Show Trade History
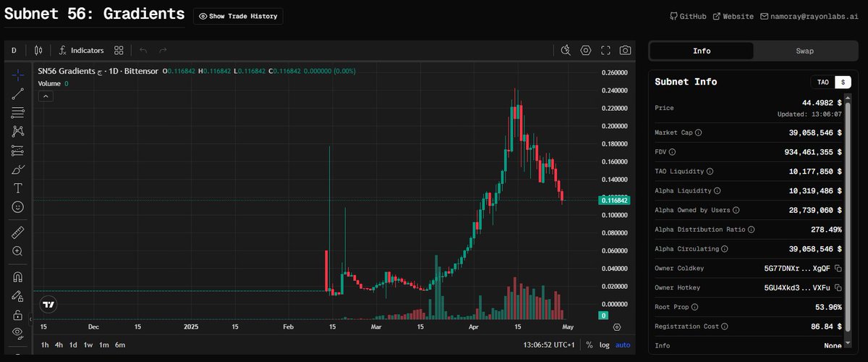Image resolution: width=868 pixels, height=362 pixels. [238, 16]
